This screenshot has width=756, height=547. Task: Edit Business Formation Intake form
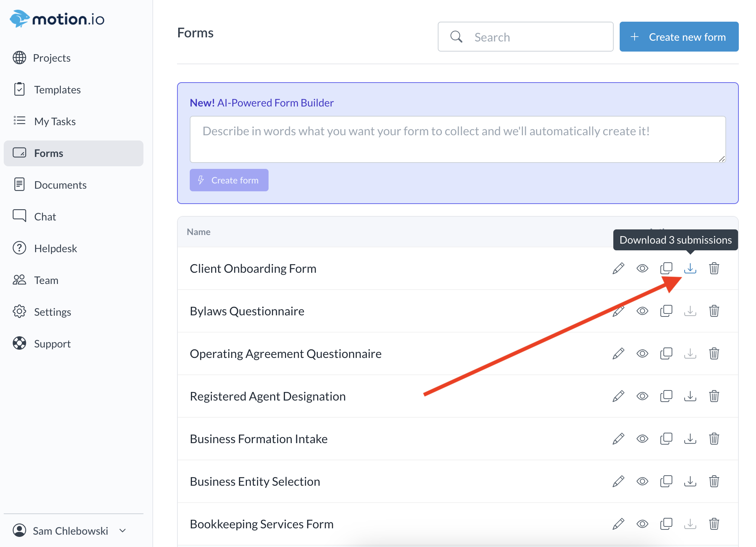point(618,439)
